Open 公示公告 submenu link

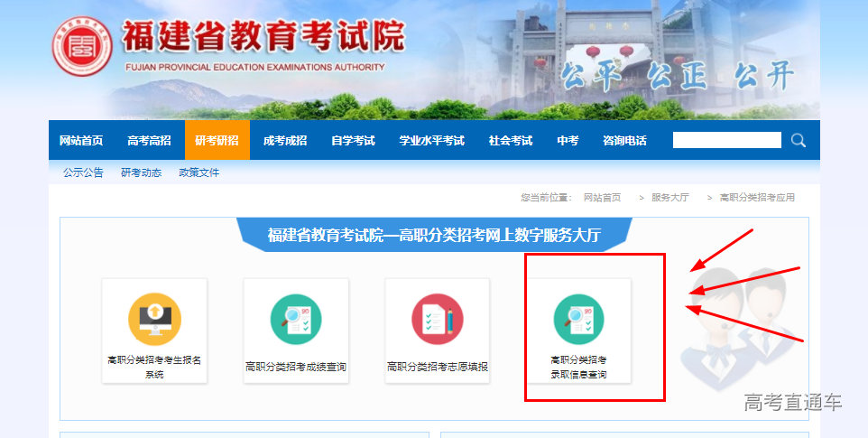coord(83,172)
